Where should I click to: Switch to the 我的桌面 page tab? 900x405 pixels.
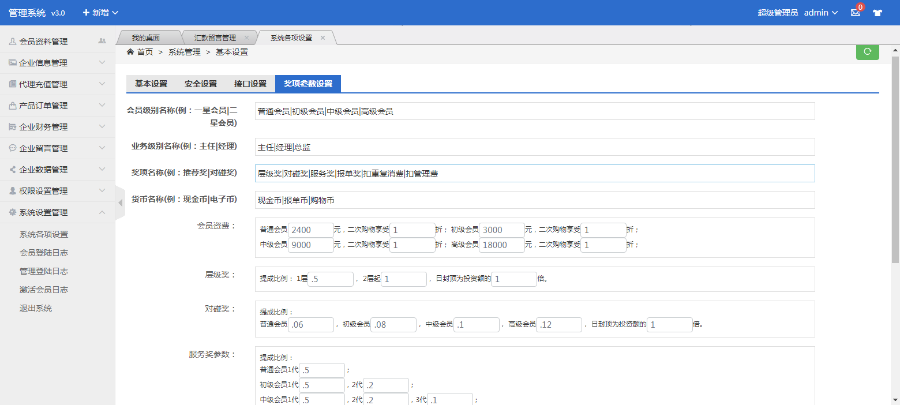(x=145, y=38)
